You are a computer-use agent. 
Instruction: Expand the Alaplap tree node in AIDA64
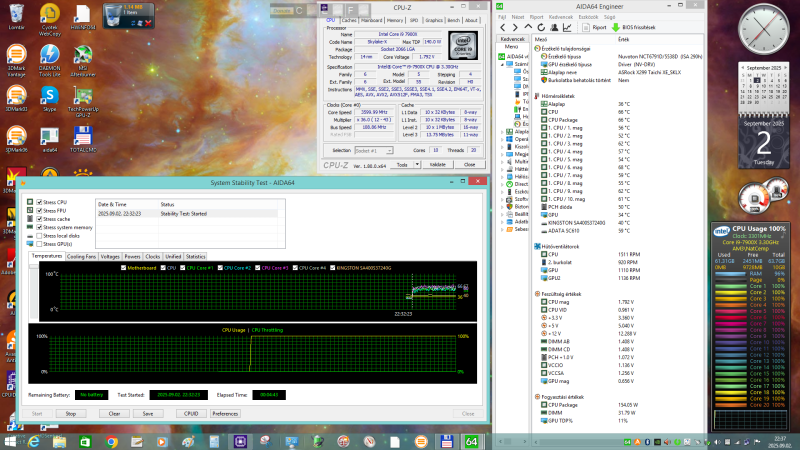(504, 130)
